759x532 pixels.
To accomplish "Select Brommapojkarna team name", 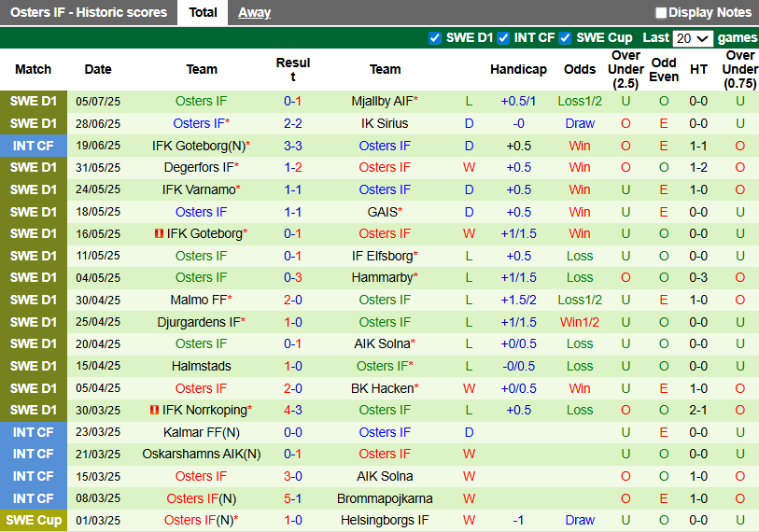I will click(385, 498).
